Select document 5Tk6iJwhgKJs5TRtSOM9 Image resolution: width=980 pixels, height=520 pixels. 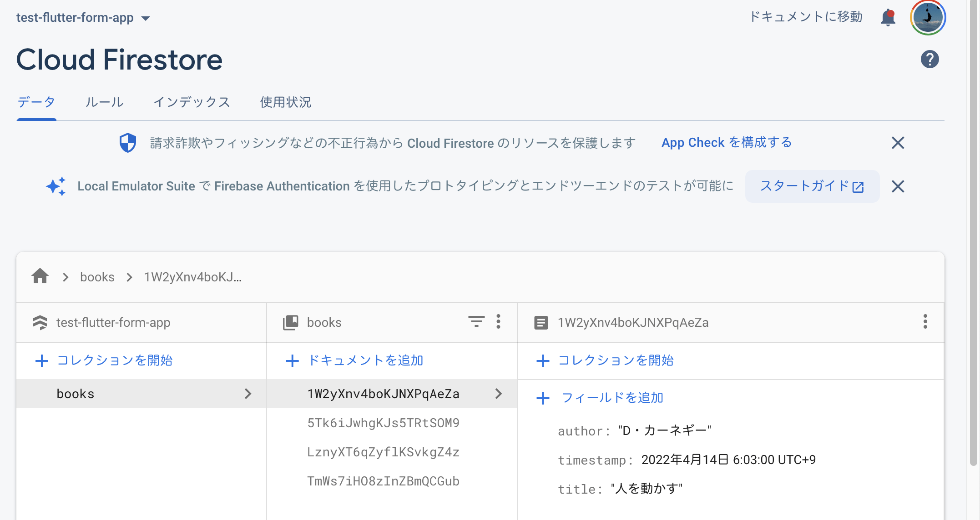pyautogui.click(x=383, y=423)
